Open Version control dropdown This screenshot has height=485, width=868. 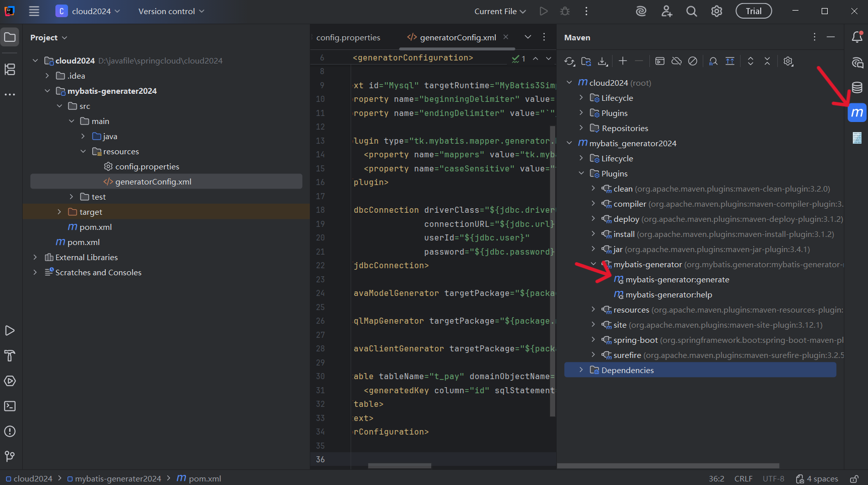(x=171, y=11)
